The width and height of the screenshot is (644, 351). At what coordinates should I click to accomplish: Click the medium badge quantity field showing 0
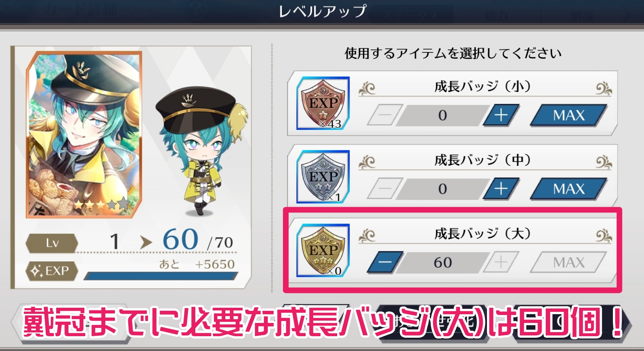tap(443, 189)
